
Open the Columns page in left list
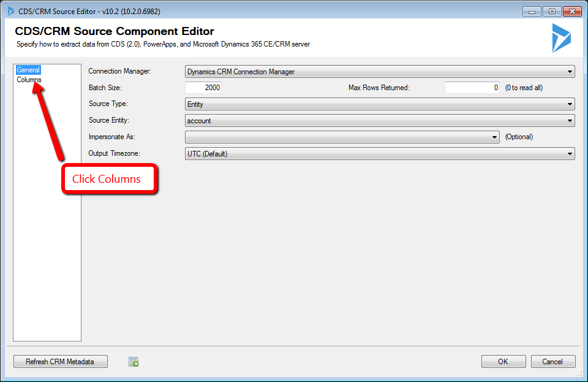[x=29, y=80]
